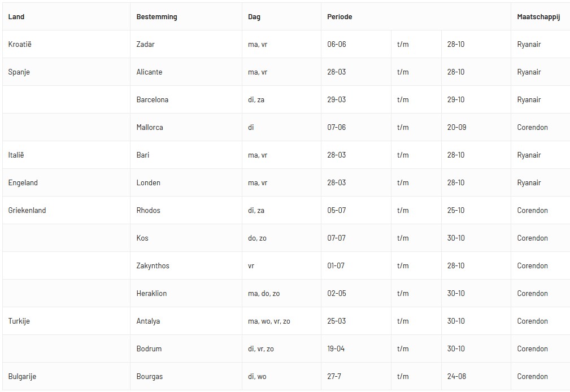Click the Heraklion destination cell
The height and width of the screenshot is (392, 570).
click(x=186, y=293)
